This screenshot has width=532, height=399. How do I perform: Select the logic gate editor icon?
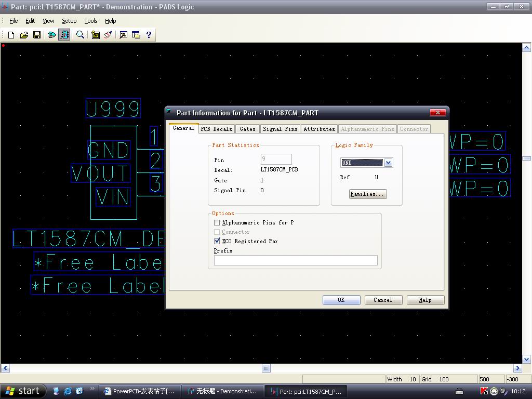point(51,35)
